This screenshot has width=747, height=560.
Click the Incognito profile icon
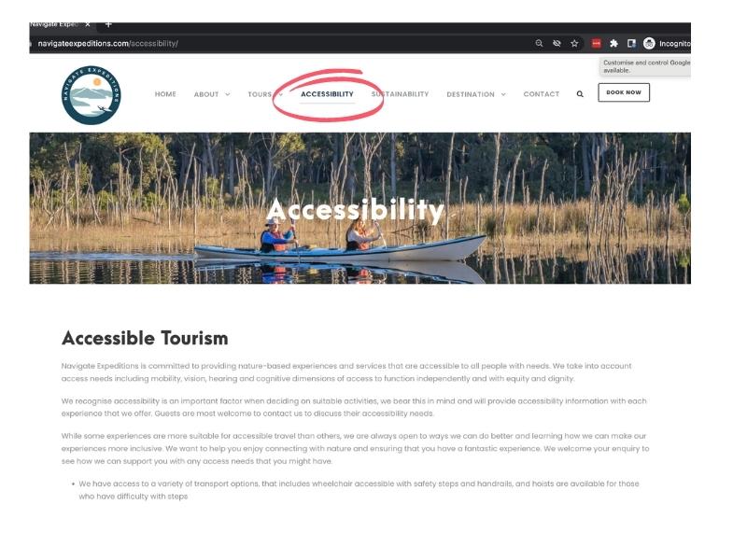click(649, 43)
